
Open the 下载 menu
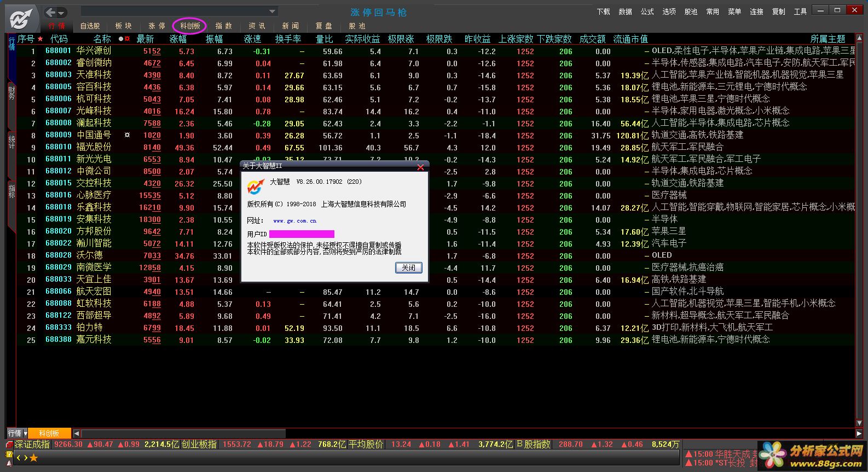pyautogui.click(x=603, y=11)
